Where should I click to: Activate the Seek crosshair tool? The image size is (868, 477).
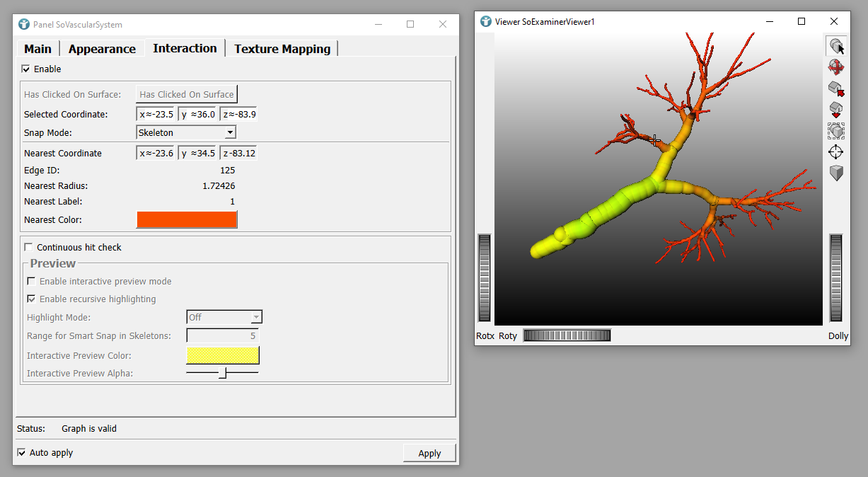point(836,152)
